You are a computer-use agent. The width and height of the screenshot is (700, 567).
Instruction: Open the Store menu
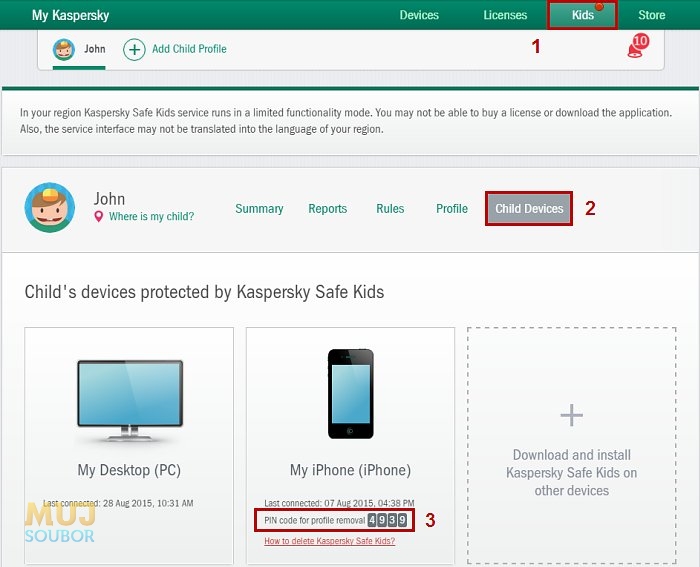651,15
